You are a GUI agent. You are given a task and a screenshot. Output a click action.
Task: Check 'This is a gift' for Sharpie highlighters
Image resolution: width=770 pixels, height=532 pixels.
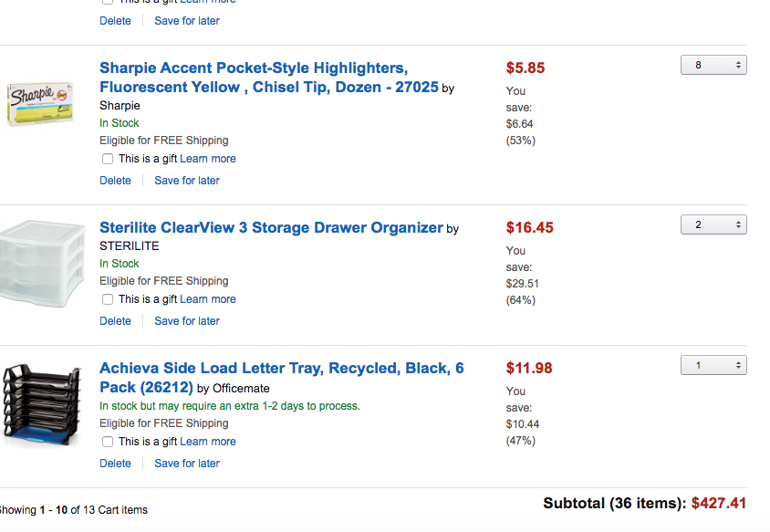click(x=108, y=159)
